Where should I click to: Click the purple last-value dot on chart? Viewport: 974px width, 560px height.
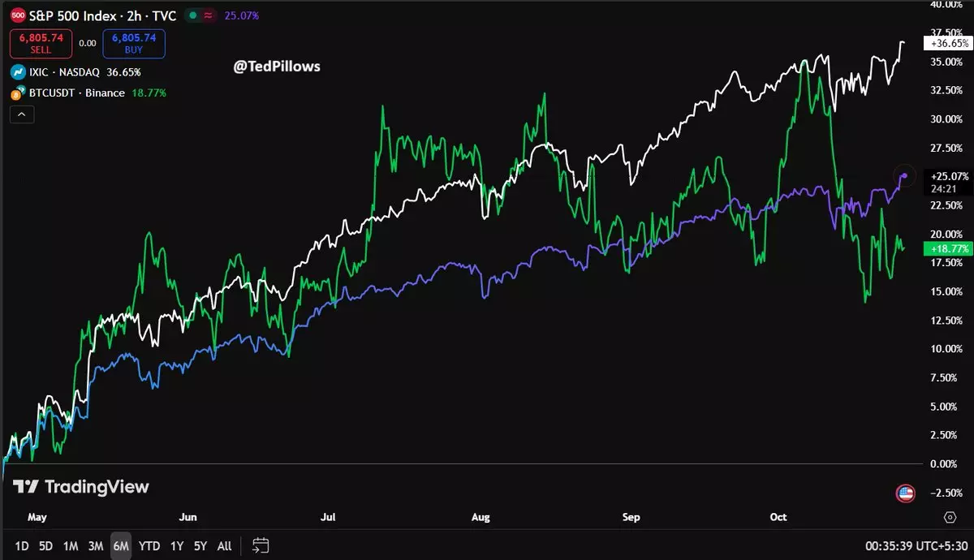click(x=904, y=175)
